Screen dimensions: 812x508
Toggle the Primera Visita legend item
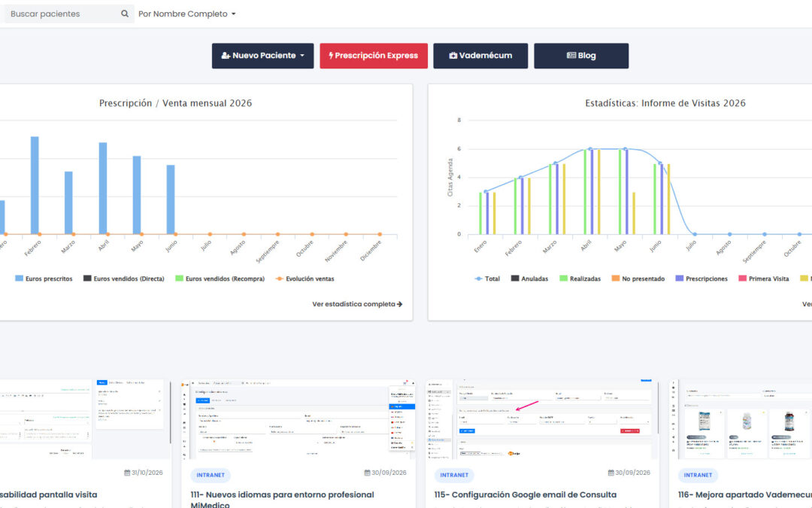tap(764, 278)
